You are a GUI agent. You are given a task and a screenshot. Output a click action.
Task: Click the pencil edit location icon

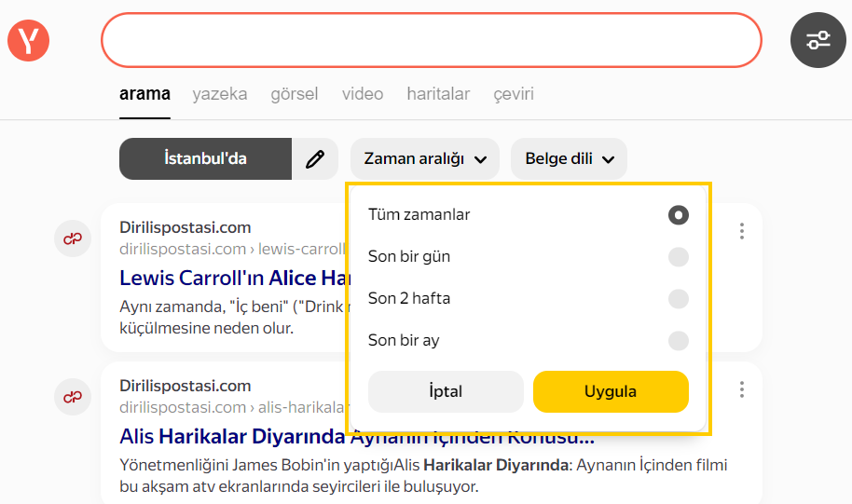click(316, 159)
